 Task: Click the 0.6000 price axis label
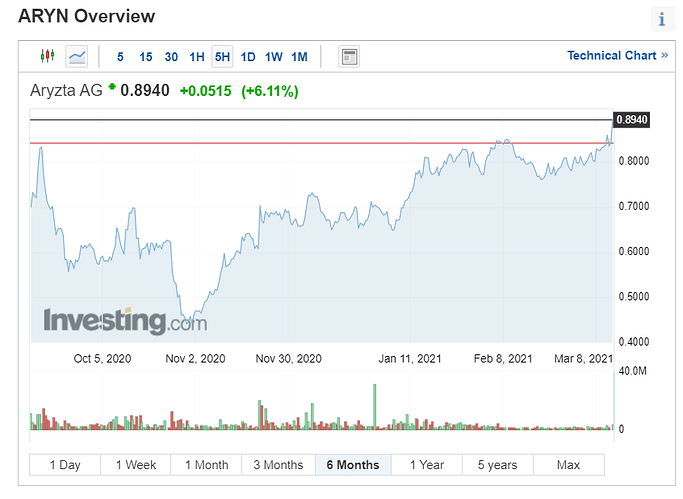[x=634, y=252]
